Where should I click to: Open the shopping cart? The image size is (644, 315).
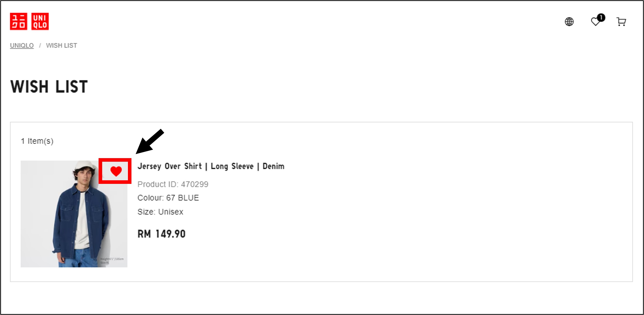click(x=621, y=22)
